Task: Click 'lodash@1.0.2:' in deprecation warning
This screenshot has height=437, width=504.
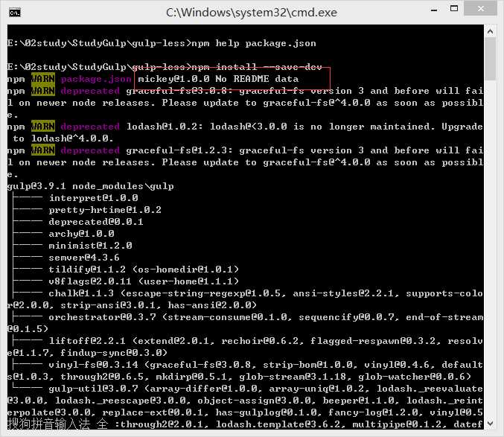Action: 165,127
